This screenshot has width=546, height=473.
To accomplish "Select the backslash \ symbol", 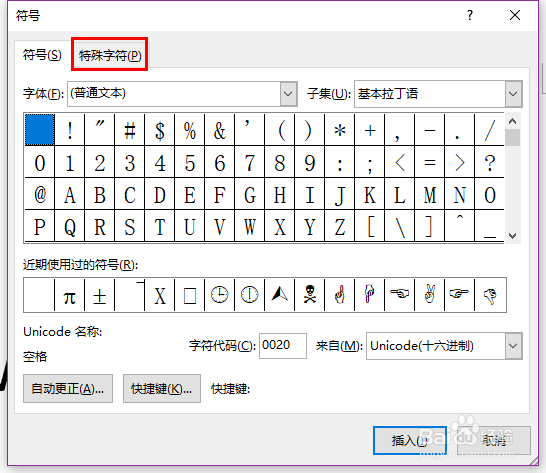I will tap(399, 226).
